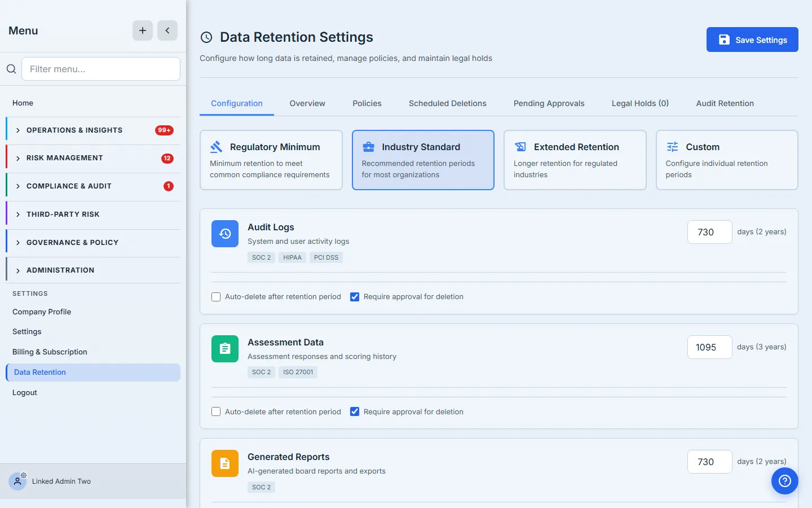Choose the Custom retention preset

tap(727, 160)
